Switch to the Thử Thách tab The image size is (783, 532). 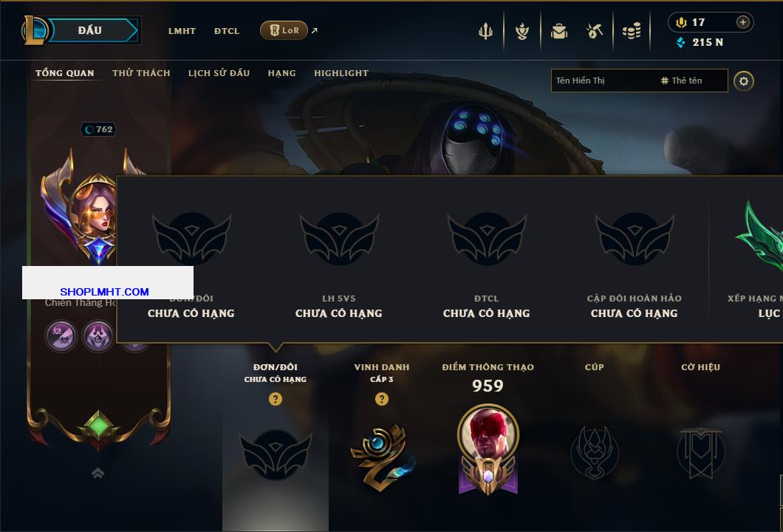[141, 73]
